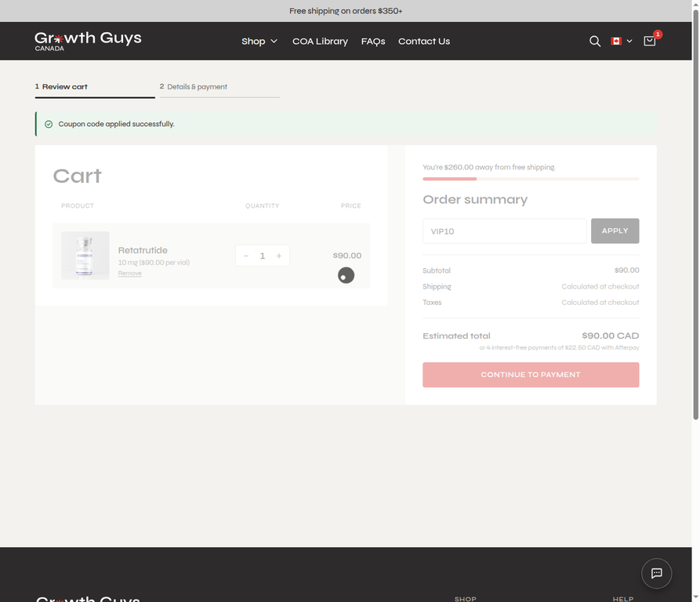Click the free shipping progress bar

(531, 179)
